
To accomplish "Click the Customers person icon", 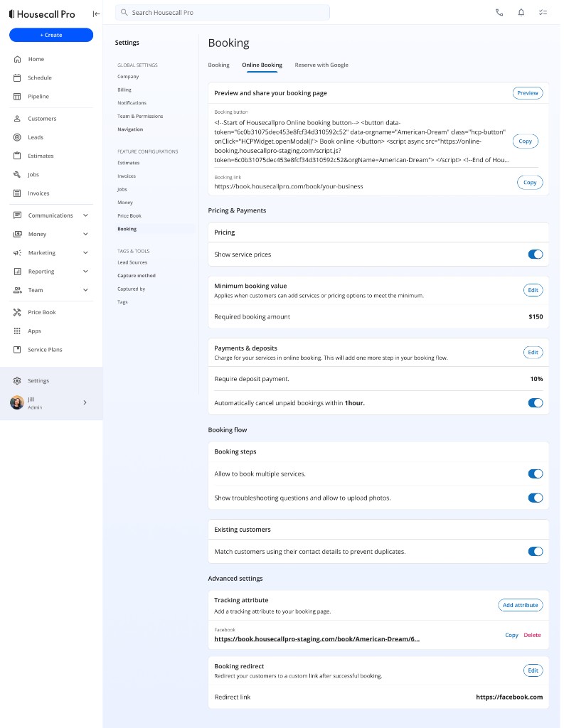I will coord(17,119).
